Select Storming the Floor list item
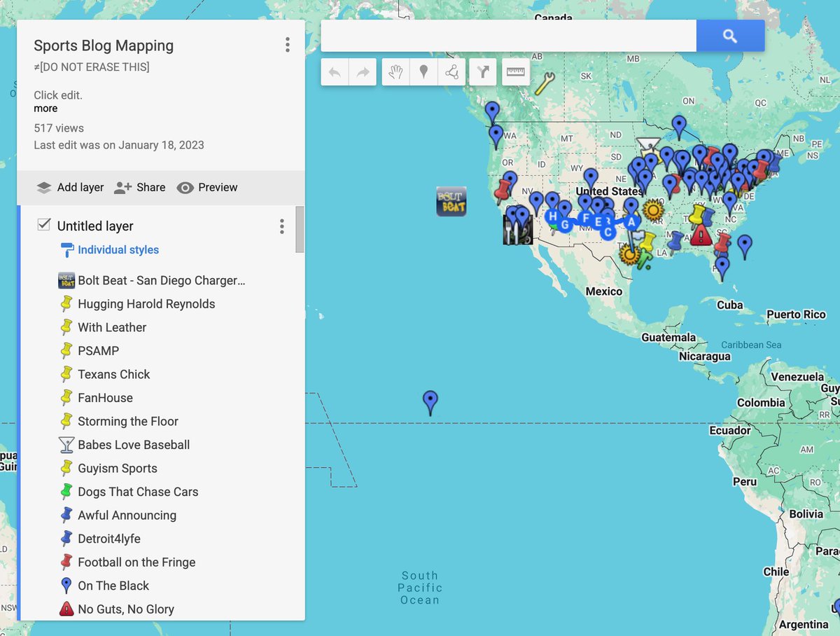The width and height of the screenshot is (840, 636). click(128, 421)
